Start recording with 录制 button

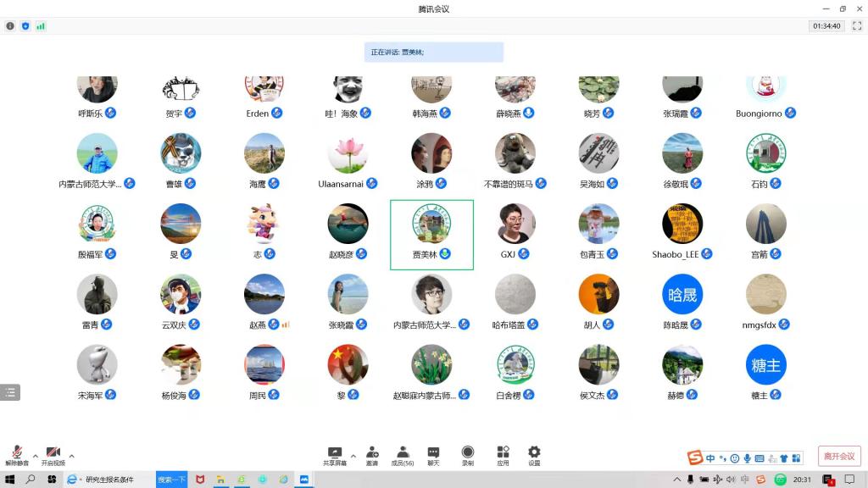click(468, 455)
